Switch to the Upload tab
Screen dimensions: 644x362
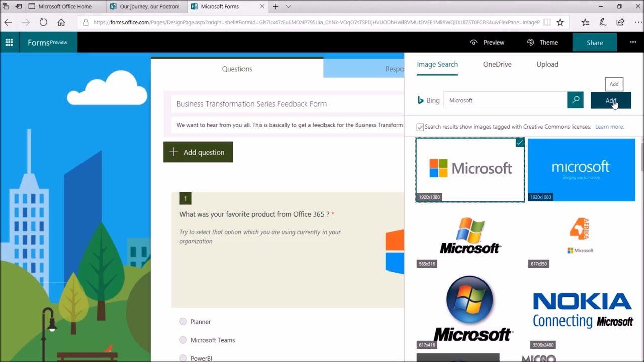(547, 64)
